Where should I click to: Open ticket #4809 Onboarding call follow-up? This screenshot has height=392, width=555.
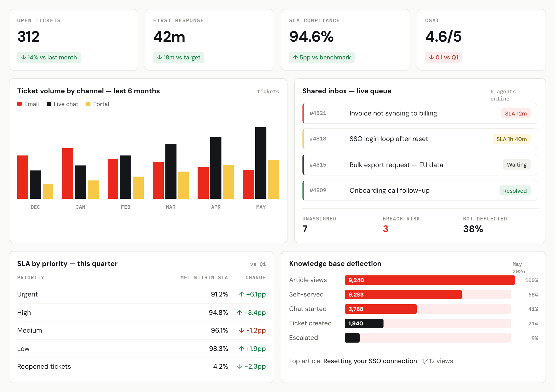click(x=420, y=190)
